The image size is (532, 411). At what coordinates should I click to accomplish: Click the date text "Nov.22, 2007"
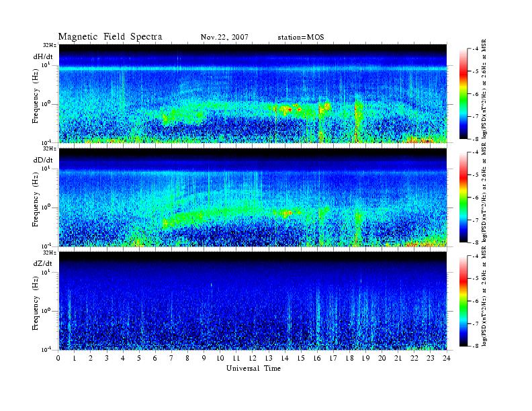224,37
